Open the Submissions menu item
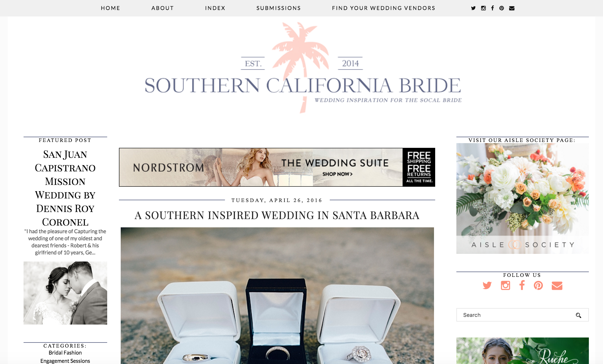The width and height of the screenshot is (603, 364). (x=279, y=8)
